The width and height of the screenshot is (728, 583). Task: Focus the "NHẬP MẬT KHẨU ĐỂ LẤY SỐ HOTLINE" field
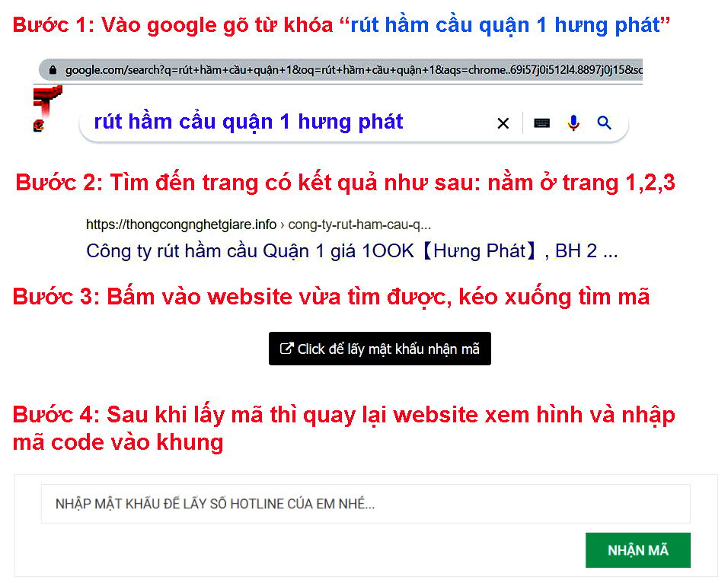(364, 503)
